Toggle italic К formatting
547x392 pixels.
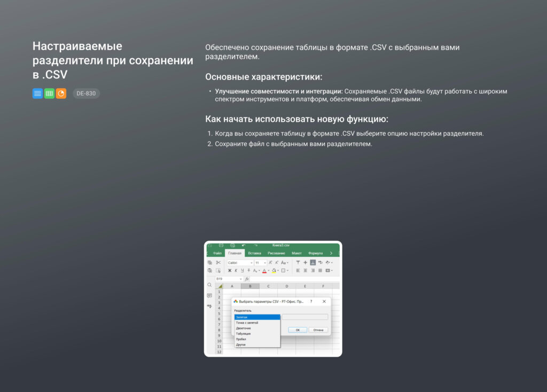coord(236,271)
